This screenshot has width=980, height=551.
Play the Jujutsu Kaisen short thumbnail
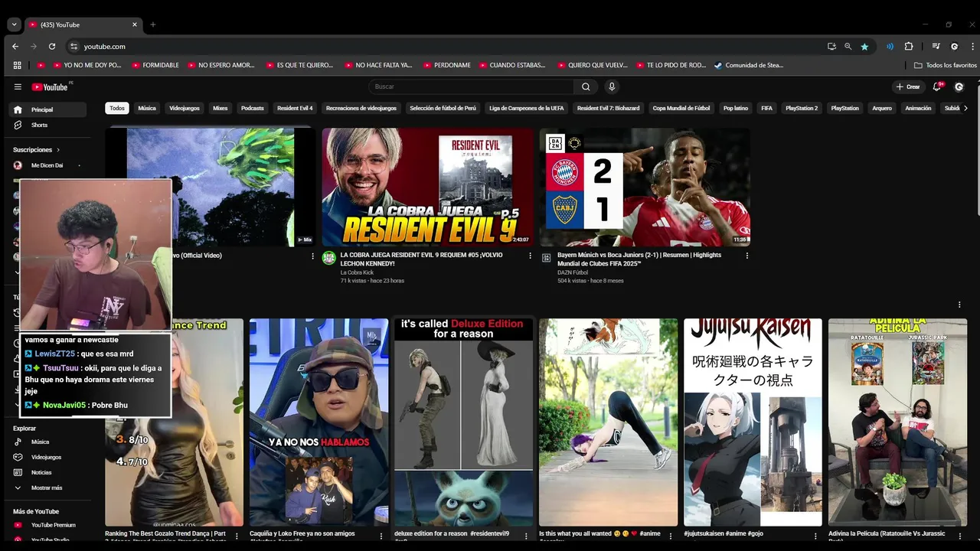click(x=753, y=422)
